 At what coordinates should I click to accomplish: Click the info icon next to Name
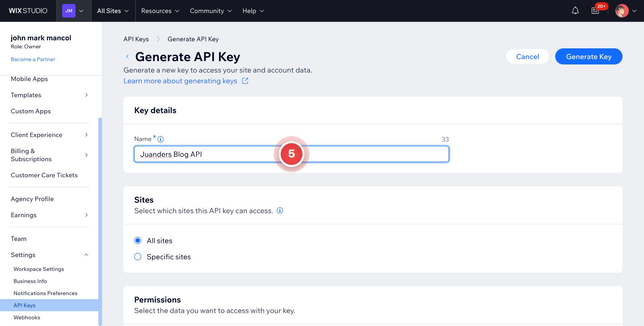pyautogui.click(x=161, y=139)
